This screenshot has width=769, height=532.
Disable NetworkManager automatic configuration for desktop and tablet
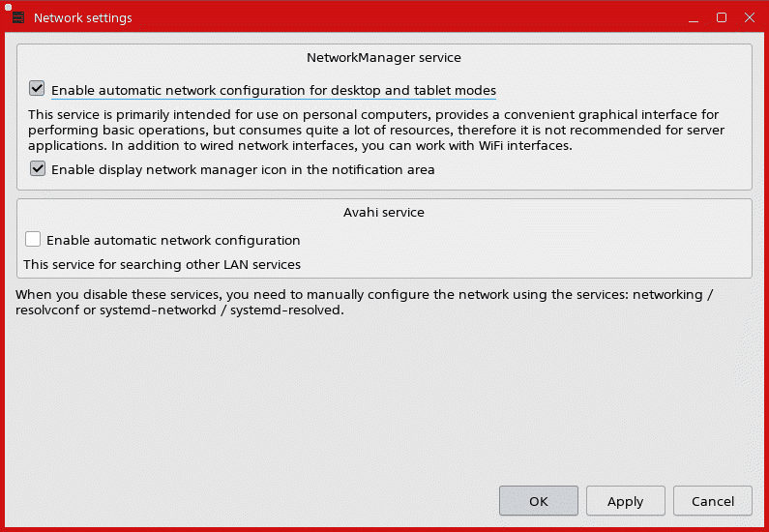click(37, 89)
